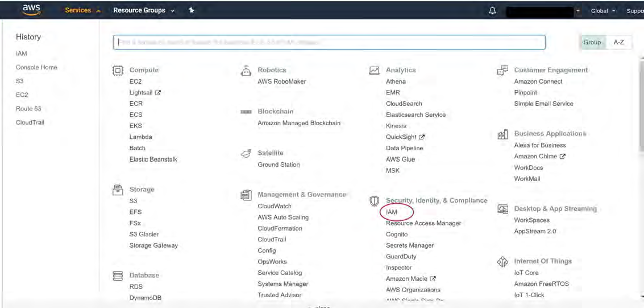Screen dimensions: 644x308
Task: Open the account name dropdown arrow
Action: pyautogui.click(x=578, y=11)
